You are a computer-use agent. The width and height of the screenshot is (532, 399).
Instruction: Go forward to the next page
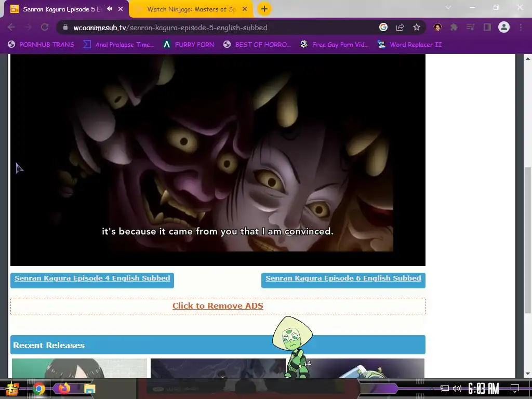click(x=28, y=28)
